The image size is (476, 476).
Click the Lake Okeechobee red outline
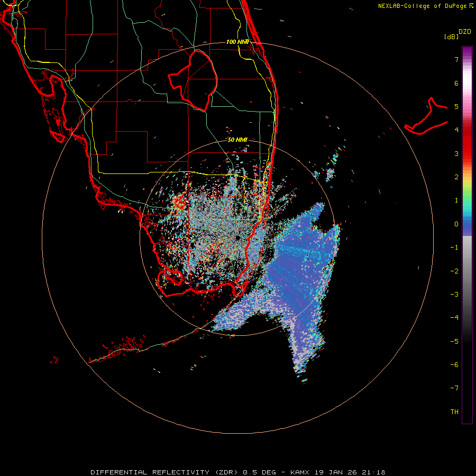point(193,81)
